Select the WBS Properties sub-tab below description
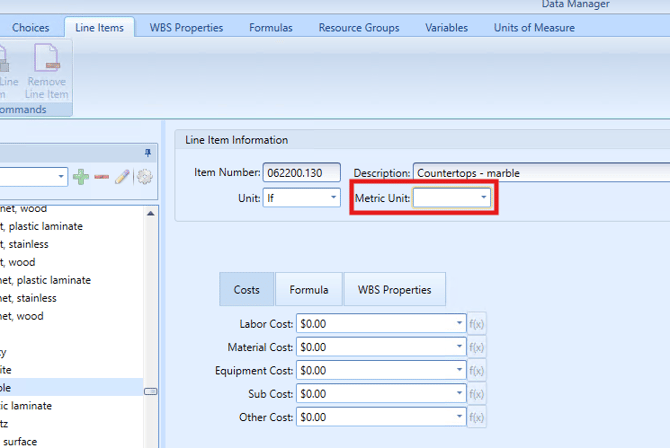Screen dimensions: 670x448 pos(394,290)
